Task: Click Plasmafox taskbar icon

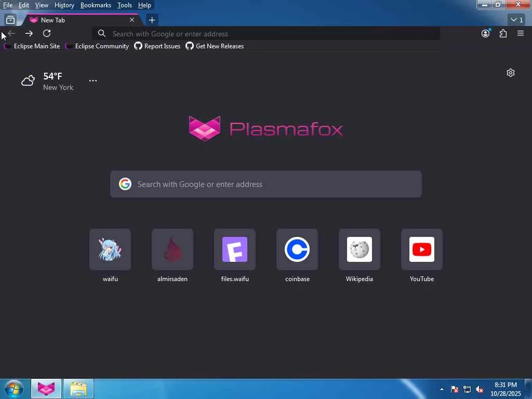Action: [46, 389]
